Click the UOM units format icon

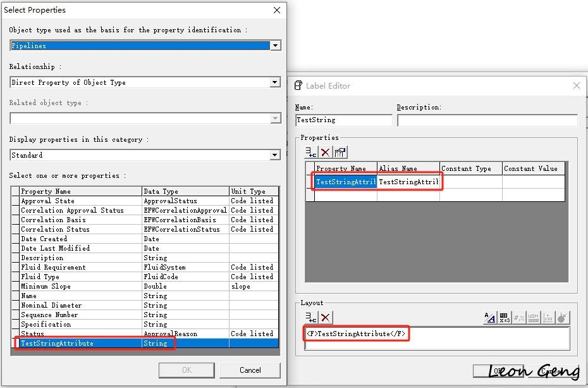click(x=533, y=318)
